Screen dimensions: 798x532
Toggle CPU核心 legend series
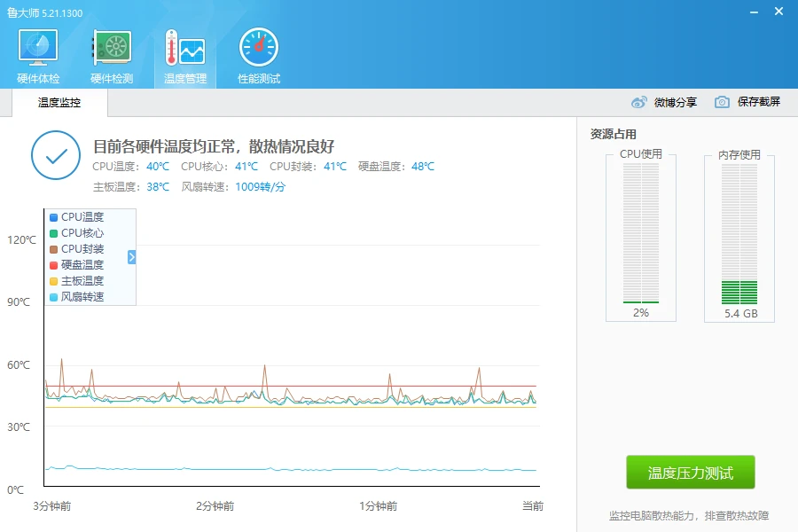(x=77, y=232)
